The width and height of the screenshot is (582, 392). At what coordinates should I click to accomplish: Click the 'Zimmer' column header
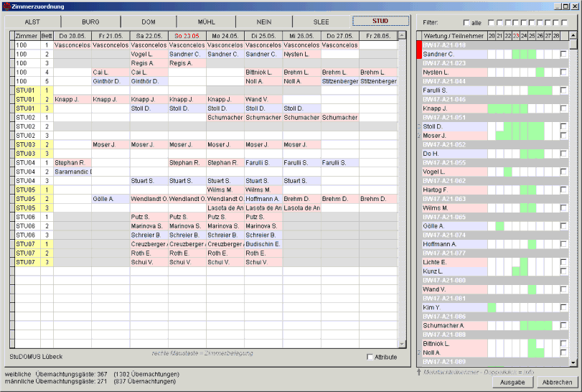(27, 35)
